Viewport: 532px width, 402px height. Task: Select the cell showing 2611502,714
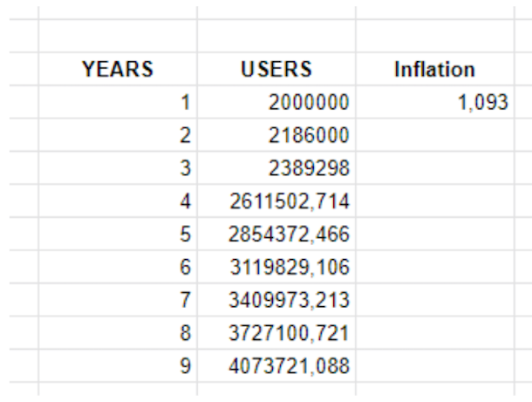coord(276,201)
